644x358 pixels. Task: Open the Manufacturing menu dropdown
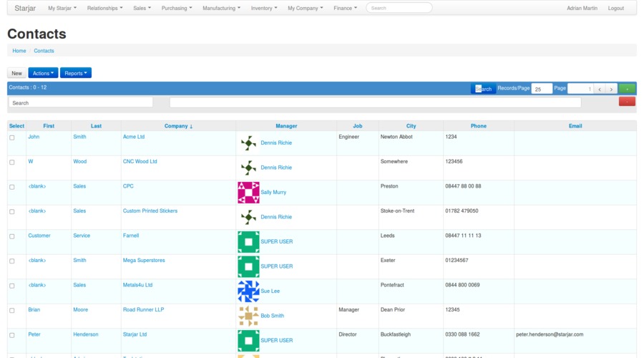tap(221, 8)
